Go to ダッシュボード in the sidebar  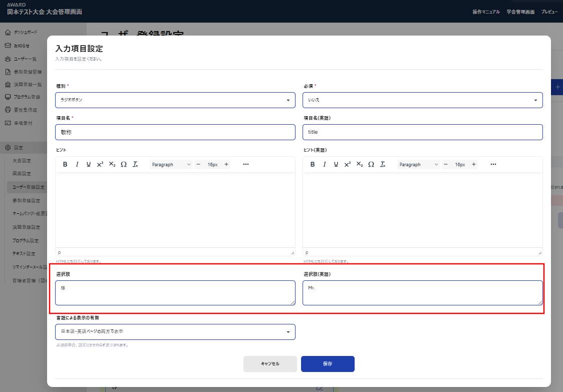click(x=25, y=33)
